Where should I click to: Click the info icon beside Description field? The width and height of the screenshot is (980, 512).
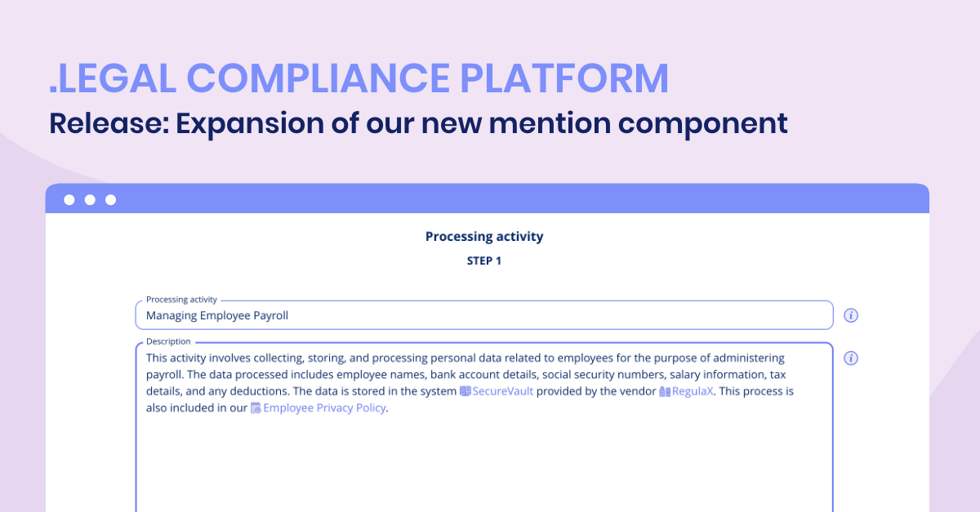(851, 358)
